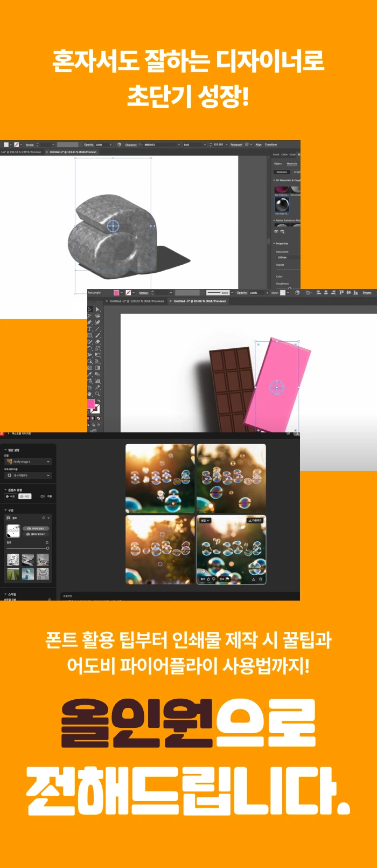This screenshot has width=377, height=868.
Task: Click the composition reference image thumbnail
Action: point(13,531)
